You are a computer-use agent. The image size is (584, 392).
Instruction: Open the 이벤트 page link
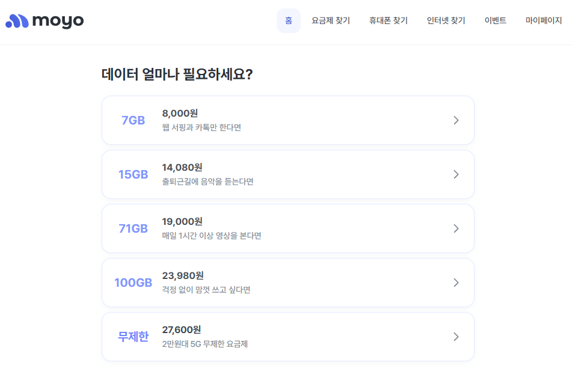pos(494,20)
